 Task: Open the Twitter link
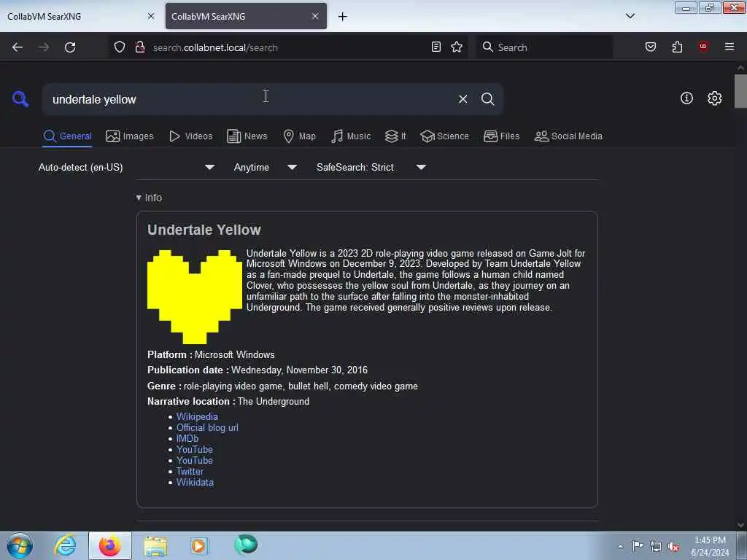190,472
